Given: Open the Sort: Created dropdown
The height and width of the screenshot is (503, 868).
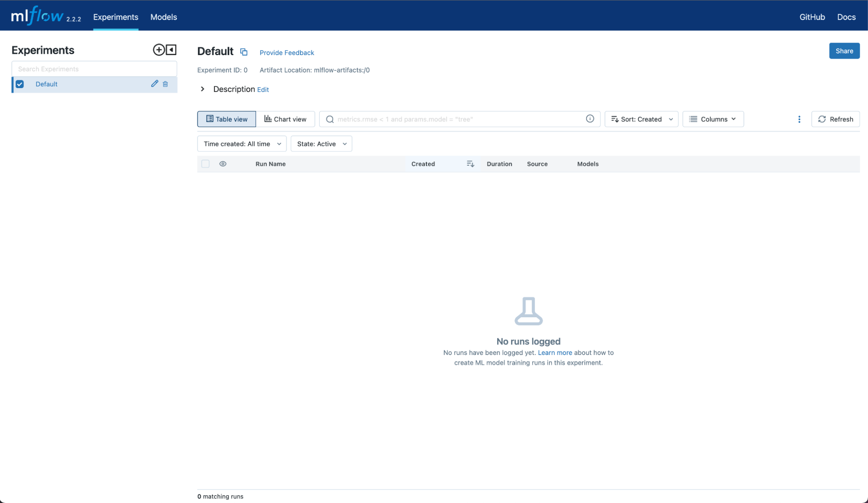Looking at the screenshot, I should pos(641,119).
